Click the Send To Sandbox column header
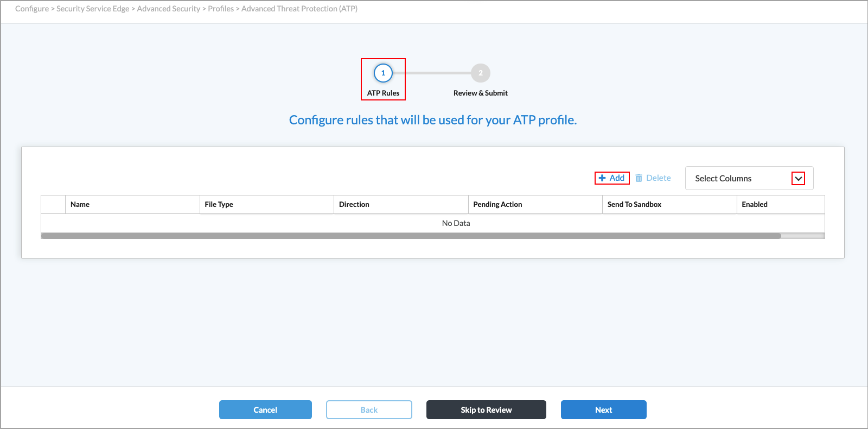This screenshot has height=429, width=868. [634, 205]
